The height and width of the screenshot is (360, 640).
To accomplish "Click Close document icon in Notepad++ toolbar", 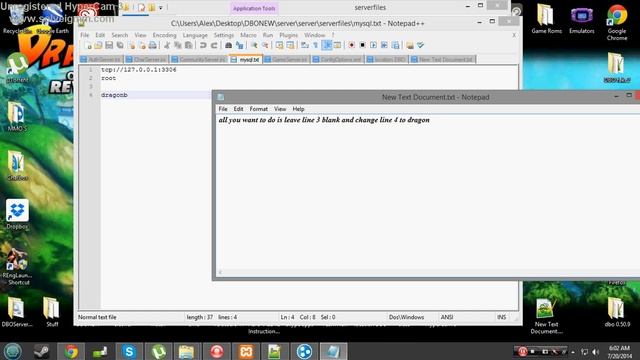I will (x=131, y=45).
